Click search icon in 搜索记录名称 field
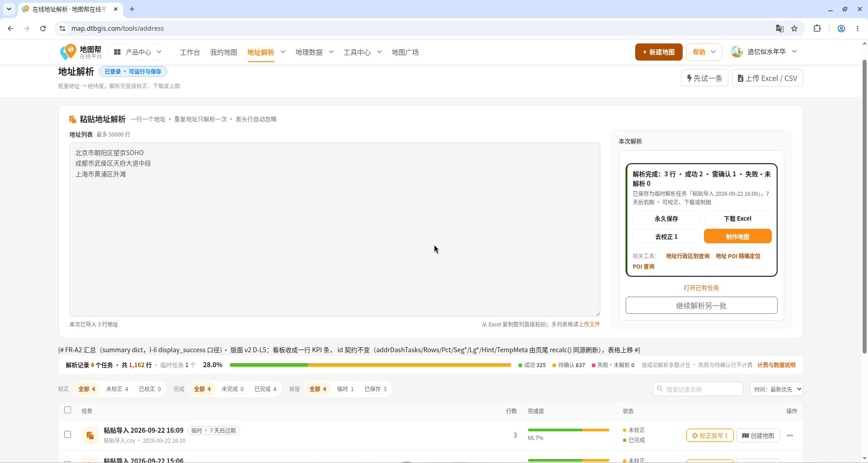Viewport: 868px width, 463px height. tap(660, 389)
